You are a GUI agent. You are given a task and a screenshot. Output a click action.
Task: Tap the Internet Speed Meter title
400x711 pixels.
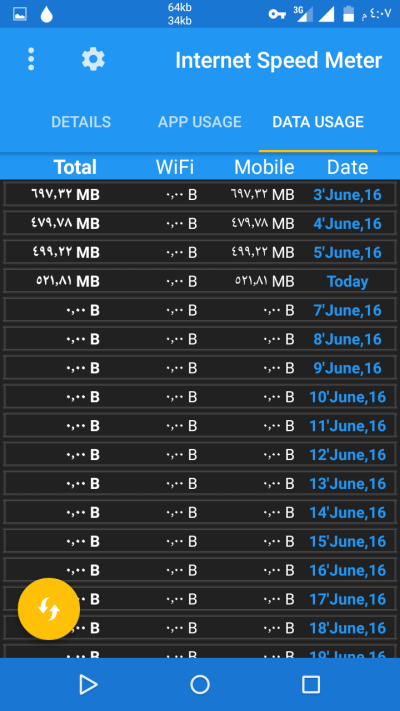click(x=278, y=60)
